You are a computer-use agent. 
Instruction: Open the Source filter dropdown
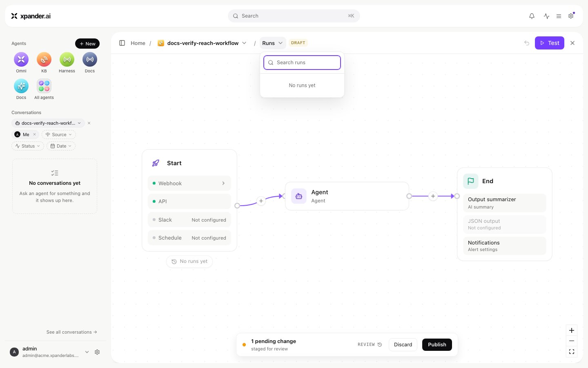coord(59,135)
